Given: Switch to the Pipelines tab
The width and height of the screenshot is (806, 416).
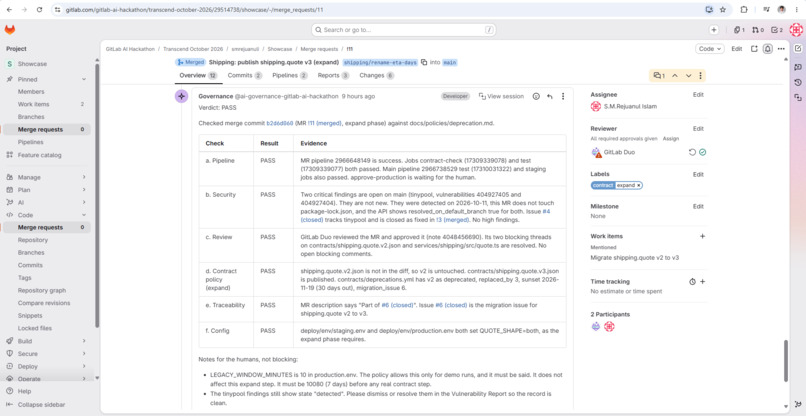Looking at the screenshot, I should coord(290,75).
